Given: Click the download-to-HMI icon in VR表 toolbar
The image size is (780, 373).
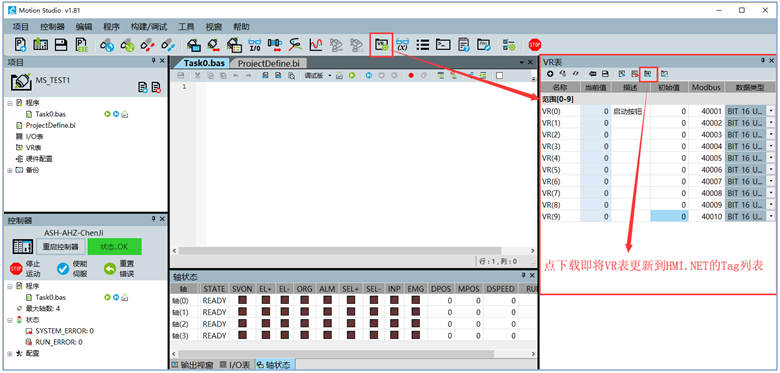Looking at the screenshot, I should (648, 74).
